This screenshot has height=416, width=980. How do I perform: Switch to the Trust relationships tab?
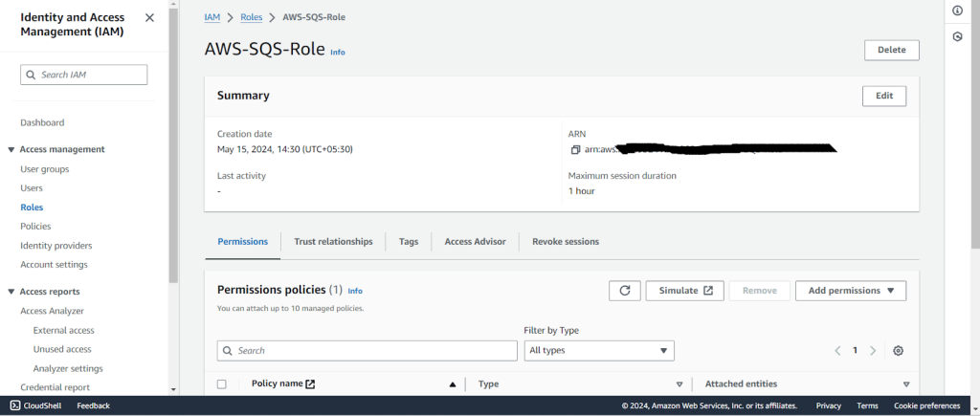333,242
